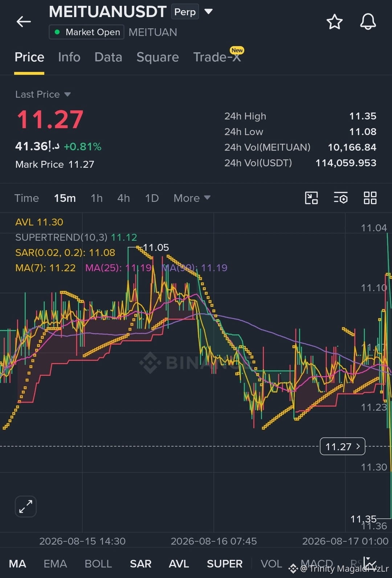392x578 pixels.
Task: Open the pair selector dropdown arrow
Action: (x=208, y=11)
